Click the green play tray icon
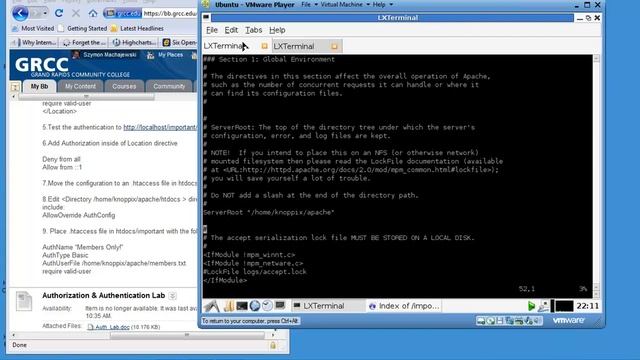The height and width of the screenshot is (360, 640). pos(531,306)
